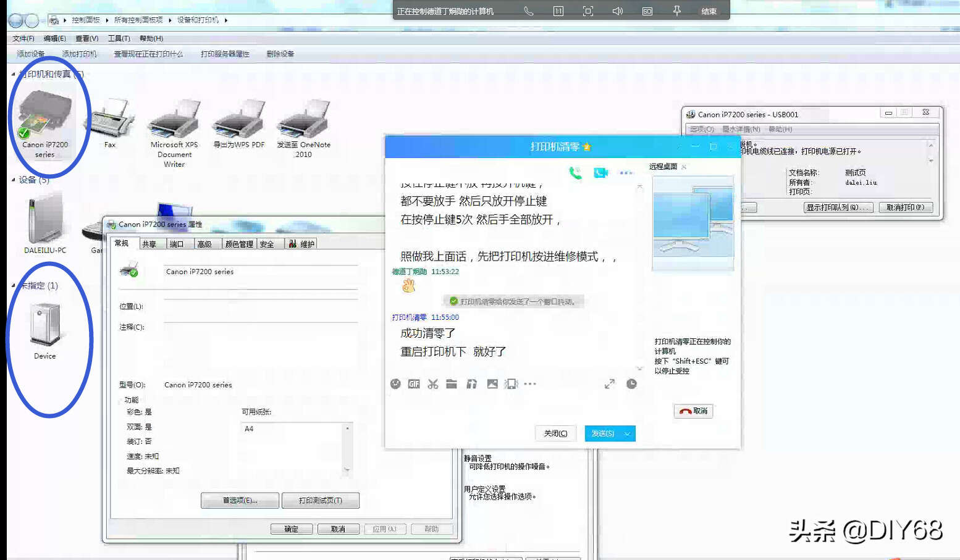The width and height of the screenshot is (960, 560).
Task: Start a video call in chat header
Action: 600,173
